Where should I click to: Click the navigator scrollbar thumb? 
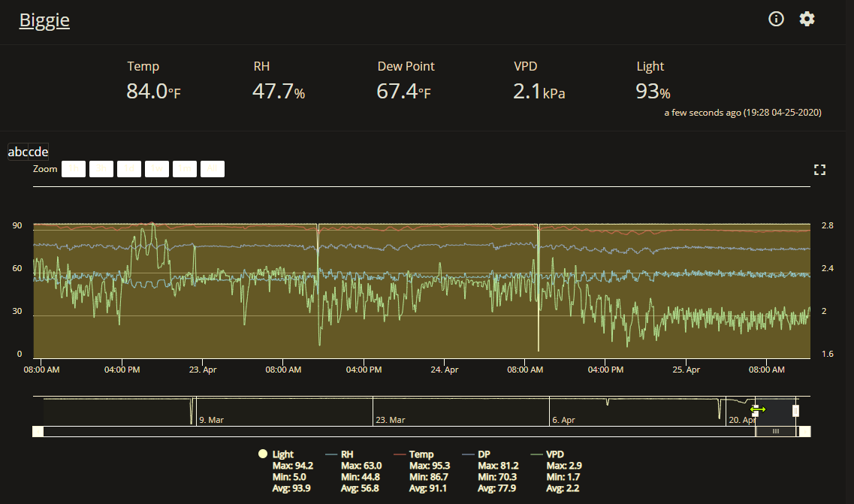pos(776,432)
